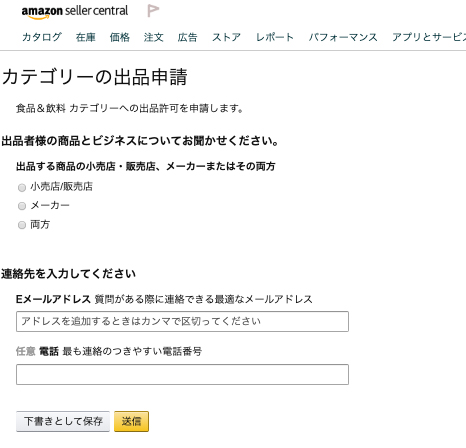Screen dimensions: 466x448
Task: Click the Eメールアドレス input field
Action: 182,321
